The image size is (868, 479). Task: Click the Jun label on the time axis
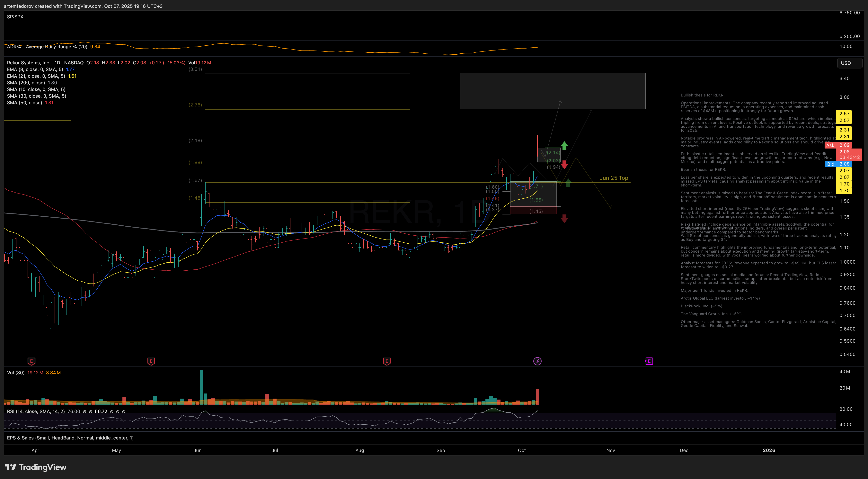coord(198,450)
